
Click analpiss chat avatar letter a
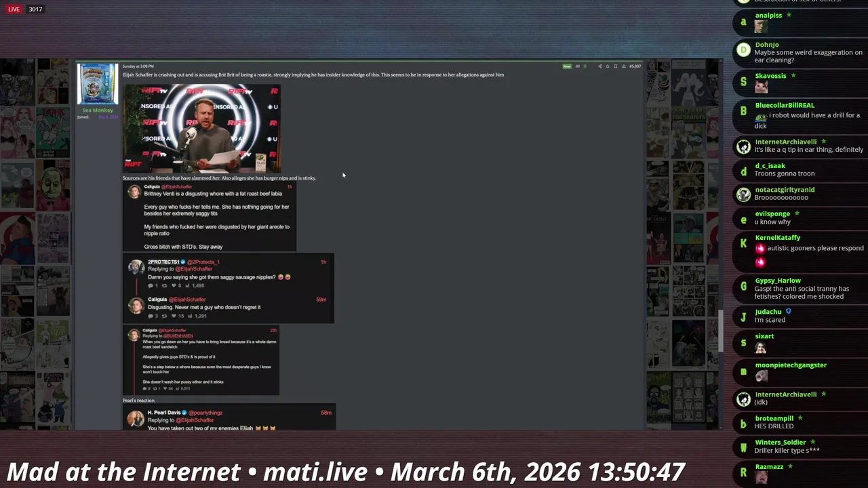point(743,22)
